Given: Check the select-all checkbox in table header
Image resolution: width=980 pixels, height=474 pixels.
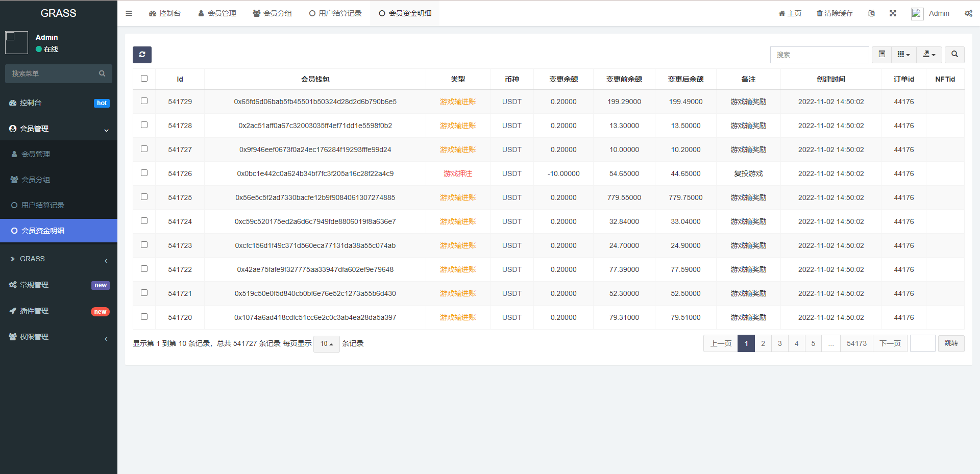Looking at the screenshot, I should point(144,79).
